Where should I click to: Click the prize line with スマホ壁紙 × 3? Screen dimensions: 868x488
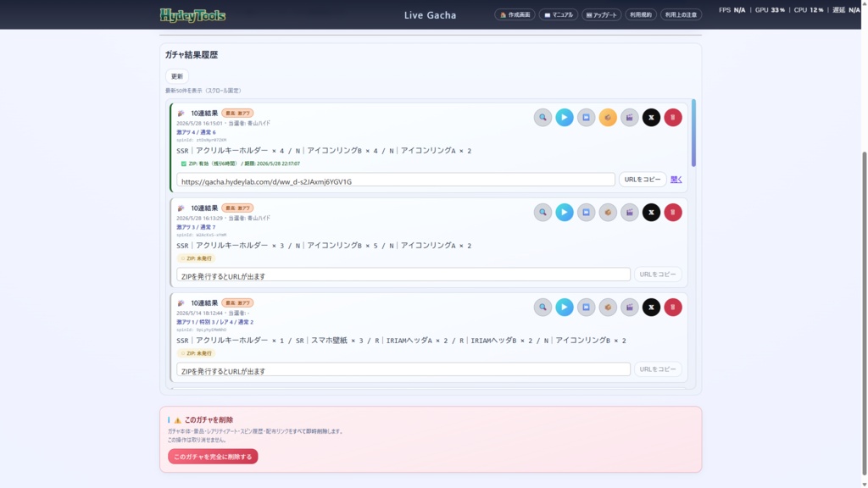(x=401, y=341)
